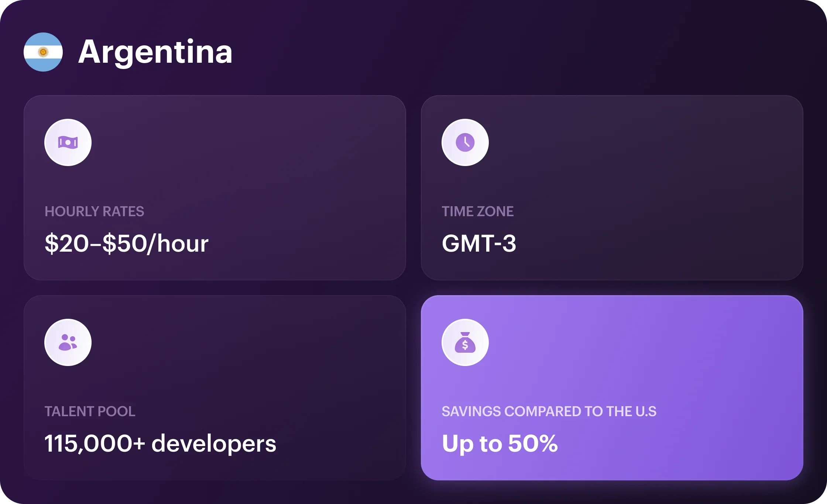
Task: Click the 115,000+ developers text
Action: point(160,443)
